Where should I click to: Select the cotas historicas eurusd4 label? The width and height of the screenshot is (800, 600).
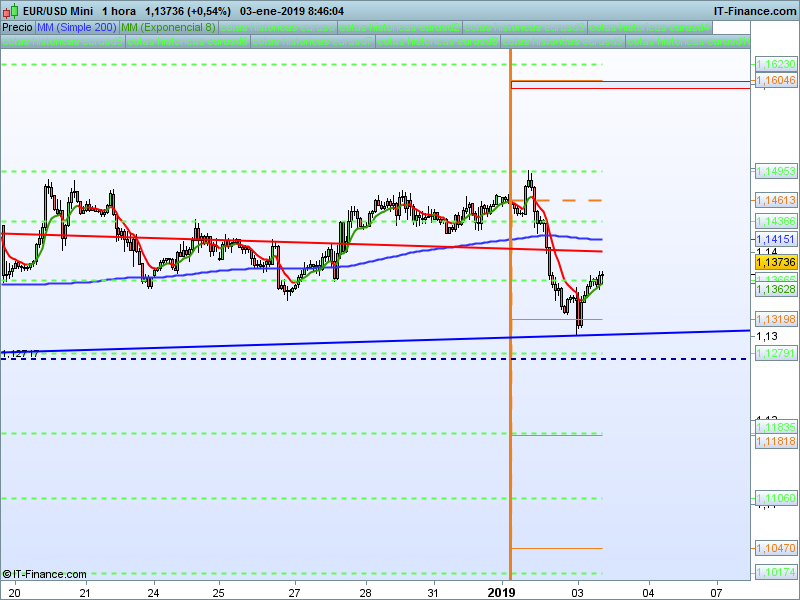pos(650,27)
